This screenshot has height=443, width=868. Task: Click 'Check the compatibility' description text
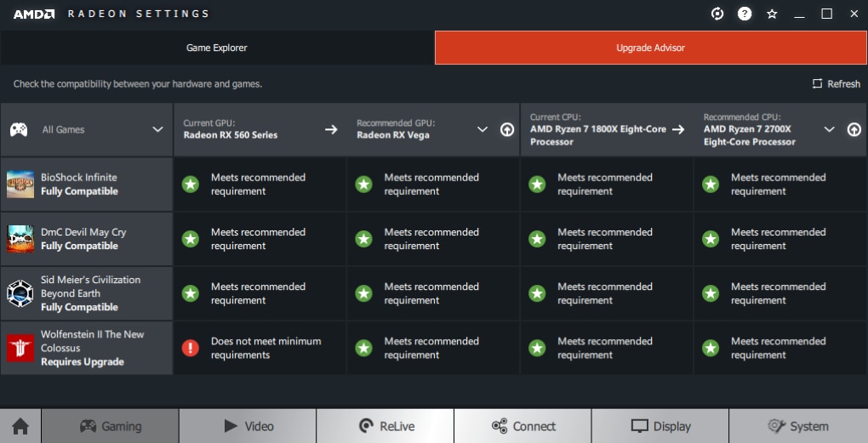point(138,84)
